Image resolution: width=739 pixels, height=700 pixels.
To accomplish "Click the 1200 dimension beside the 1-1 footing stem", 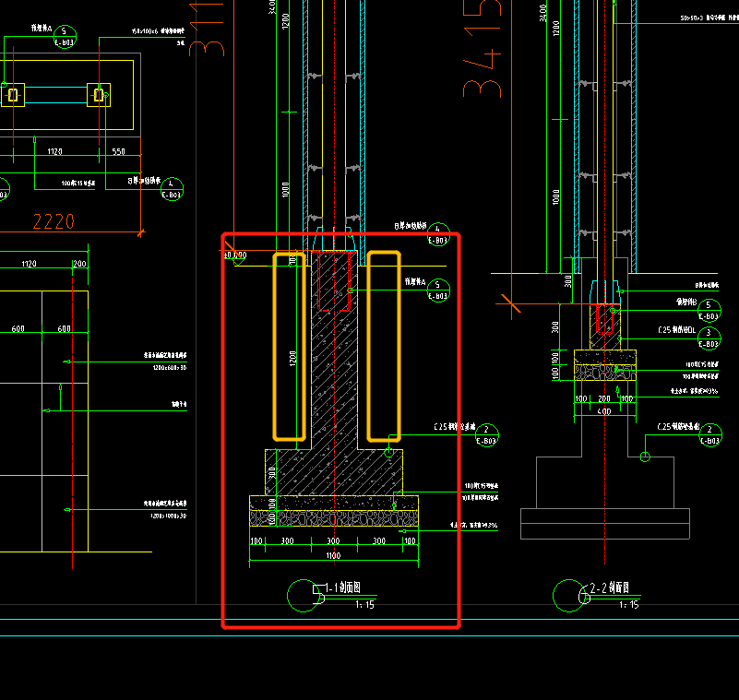I will (292, 359).
